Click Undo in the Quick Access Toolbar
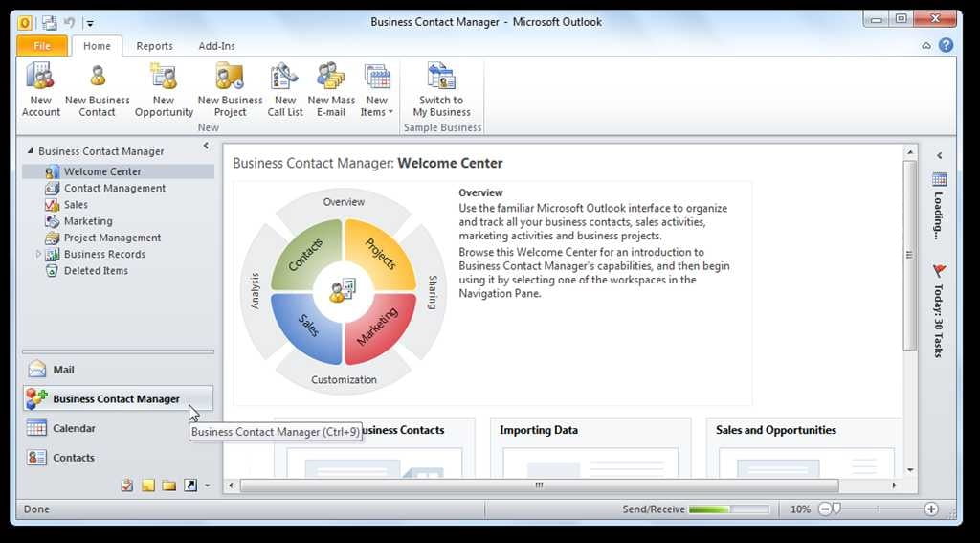The image size is (980, 543). pyautogui.click(x=69, y=23)
